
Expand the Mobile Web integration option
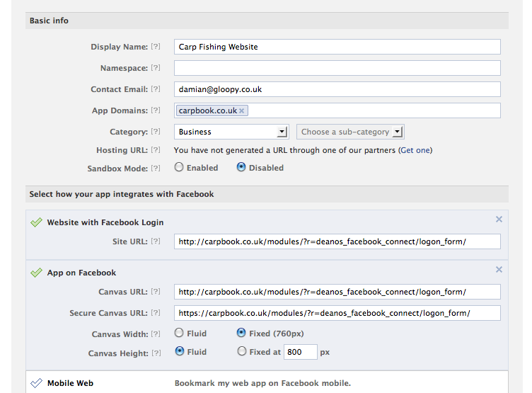(69, 383)
